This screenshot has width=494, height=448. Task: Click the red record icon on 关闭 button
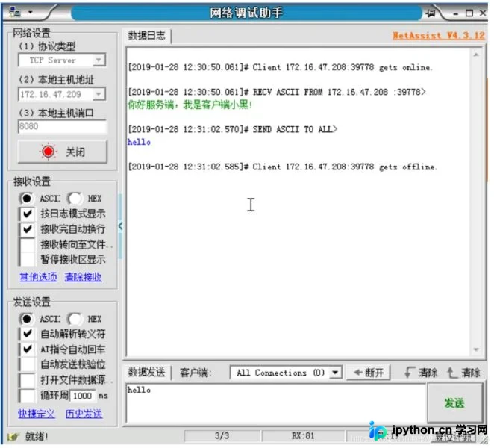coord(48,152)
